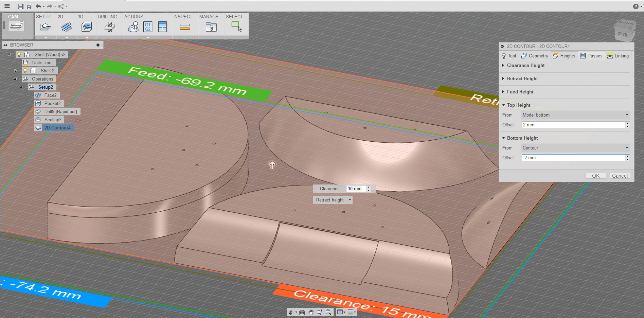Click the redo arrow
Image resolution: width=644 pixels, height=318 pixels.
click(x=49, y=6)
